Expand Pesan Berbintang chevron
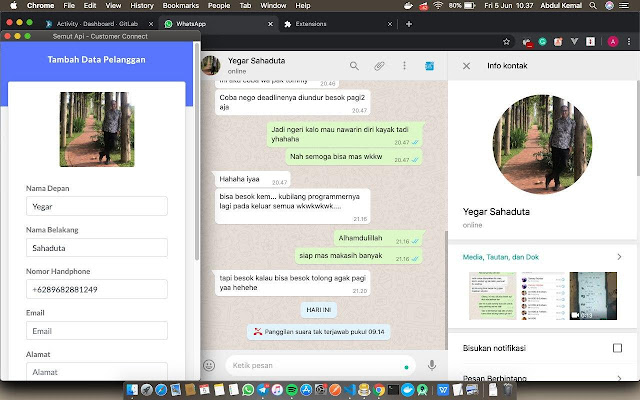The width and height of the screenshot is (640, 400). (x=619, y=378)
